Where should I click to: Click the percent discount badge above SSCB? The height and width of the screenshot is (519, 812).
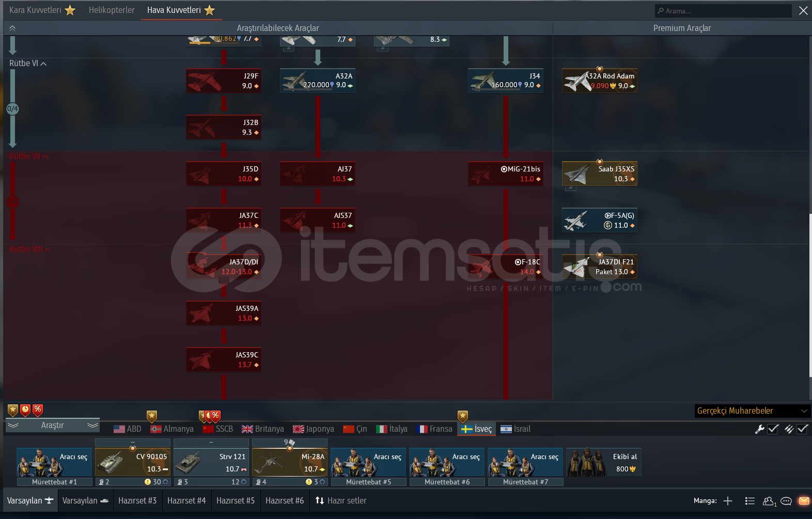pyautogui.click(x=215, y=416)
